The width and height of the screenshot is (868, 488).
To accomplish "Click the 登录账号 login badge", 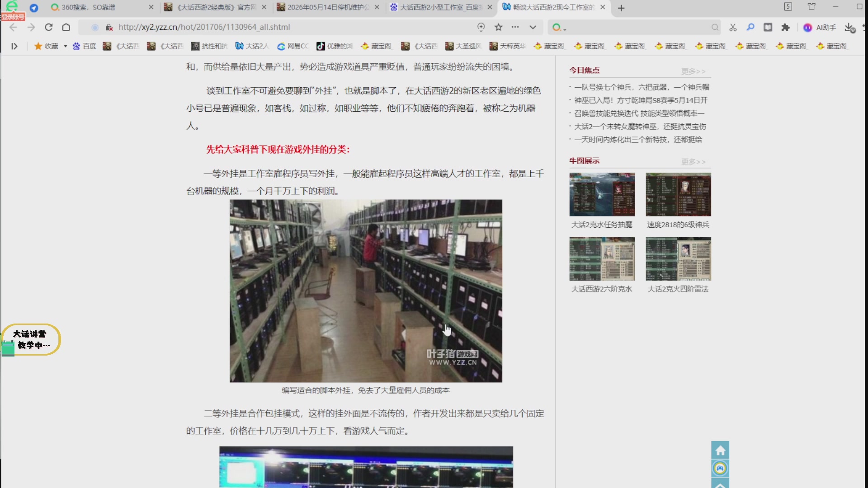I will click(13, 17).
